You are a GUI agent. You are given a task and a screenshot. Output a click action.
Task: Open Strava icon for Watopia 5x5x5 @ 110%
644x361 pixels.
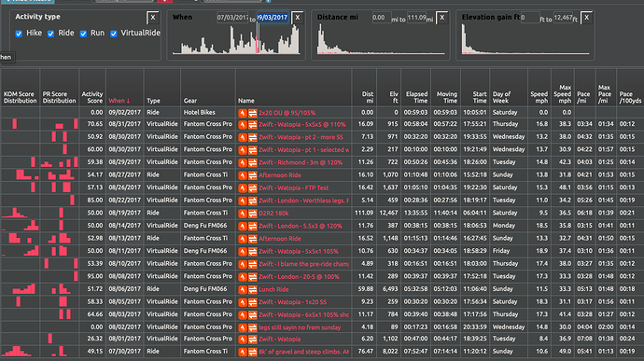[243, 124]
